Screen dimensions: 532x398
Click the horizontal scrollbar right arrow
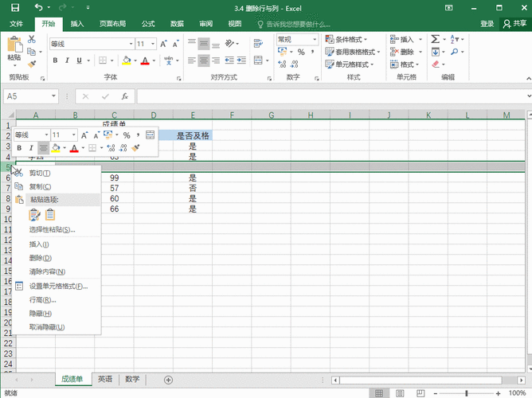point(522,380)
